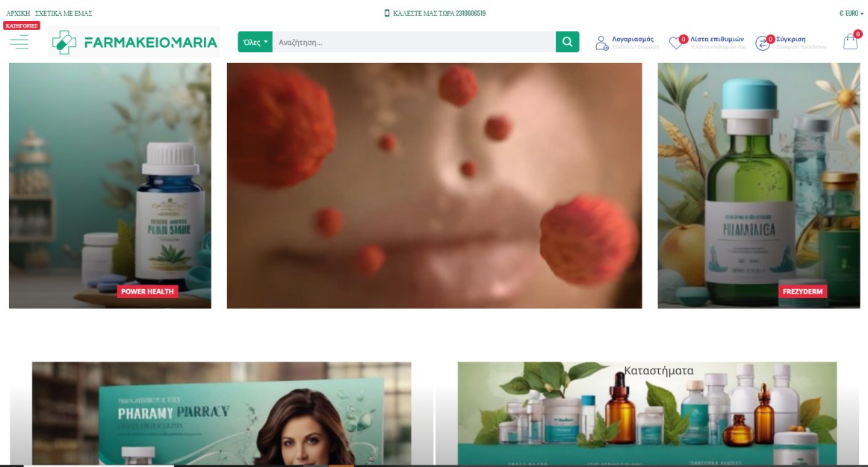The image size is (868, 467).
Task: Open the shopping cart bag icon
Action: click(x=850, y=43)
